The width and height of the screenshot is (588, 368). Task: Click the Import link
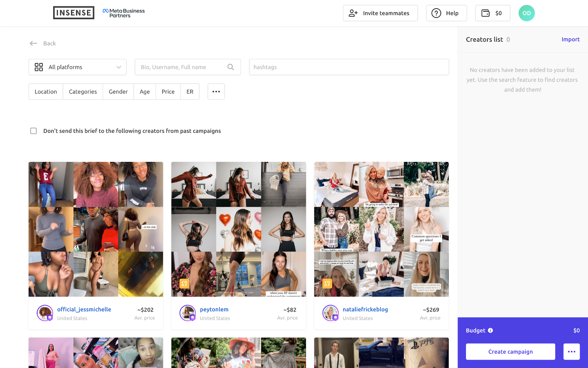click(x=570, y=39)
